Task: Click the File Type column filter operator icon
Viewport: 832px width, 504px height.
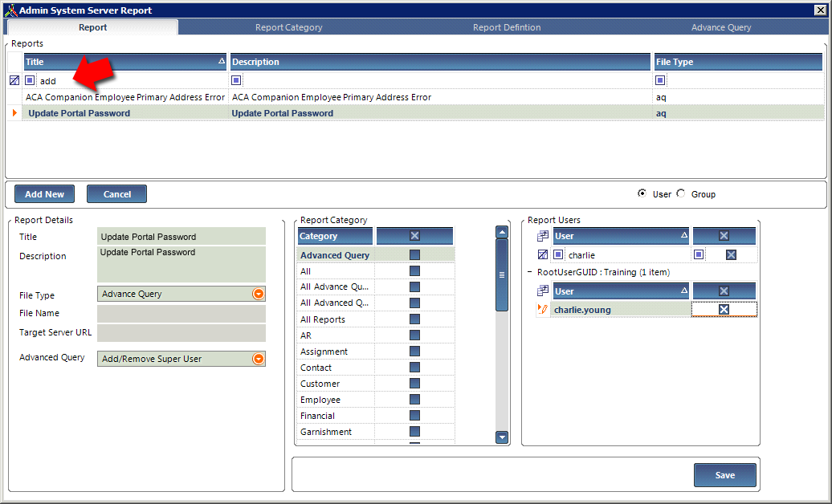Action: [x=660, y=80]
